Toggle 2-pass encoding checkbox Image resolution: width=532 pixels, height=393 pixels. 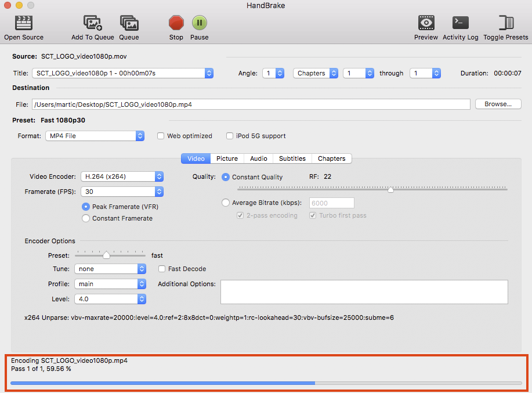[240, 215]
